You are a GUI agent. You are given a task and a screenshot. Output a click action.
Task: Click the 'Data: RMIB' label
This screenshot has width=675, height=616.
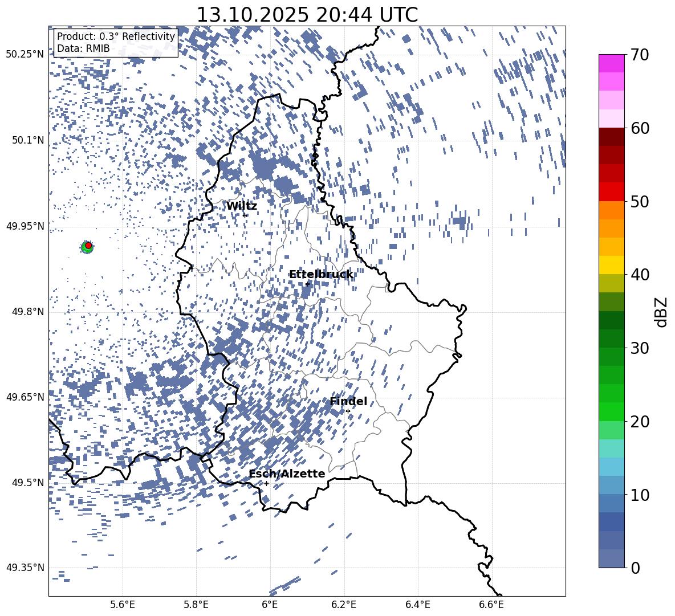pyautogui.click(x=83, y=48)
